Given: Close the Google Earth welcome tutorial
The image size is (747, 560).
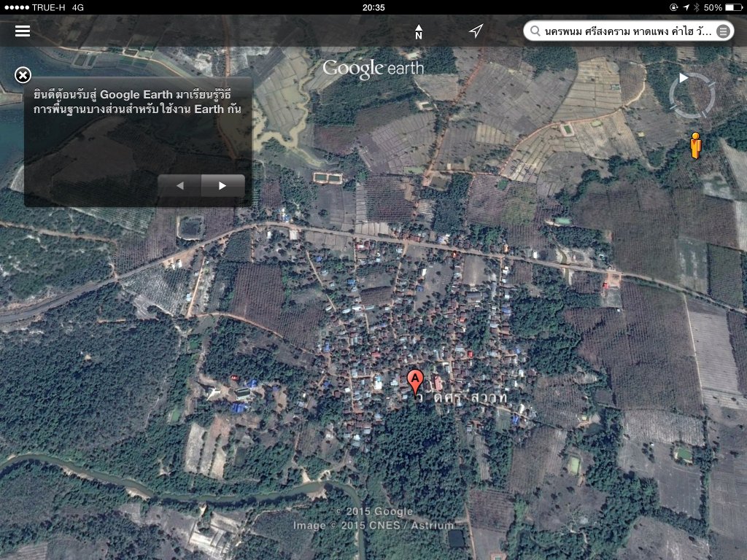Looking at the screenshot, I should point(23,75).
